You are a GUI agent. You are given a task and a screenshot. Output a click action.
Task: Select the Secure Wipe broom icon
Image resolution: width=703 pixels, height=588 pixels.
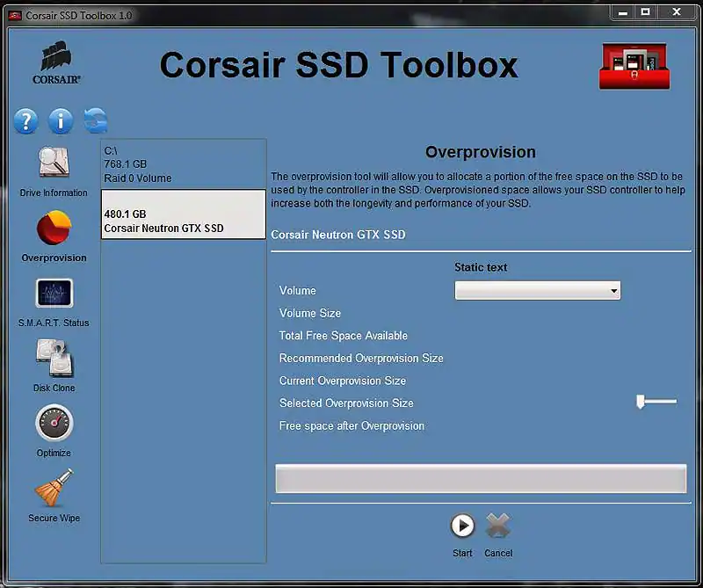pos(54,488)
